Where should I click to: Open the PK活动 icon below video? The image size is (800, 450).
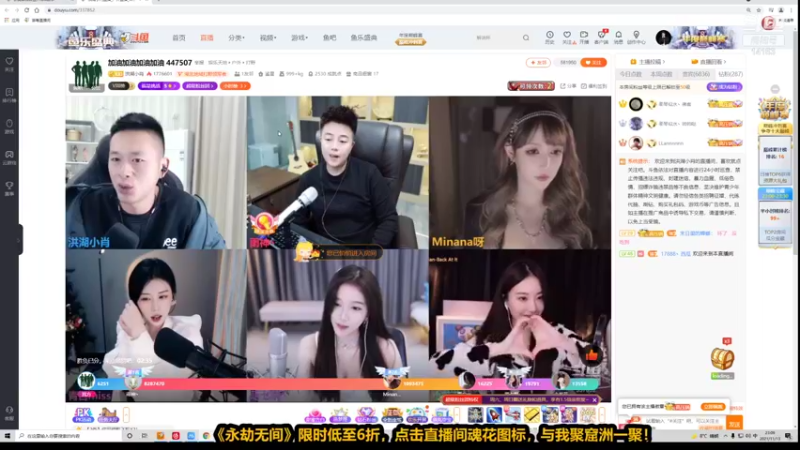[x=83, y=415]
